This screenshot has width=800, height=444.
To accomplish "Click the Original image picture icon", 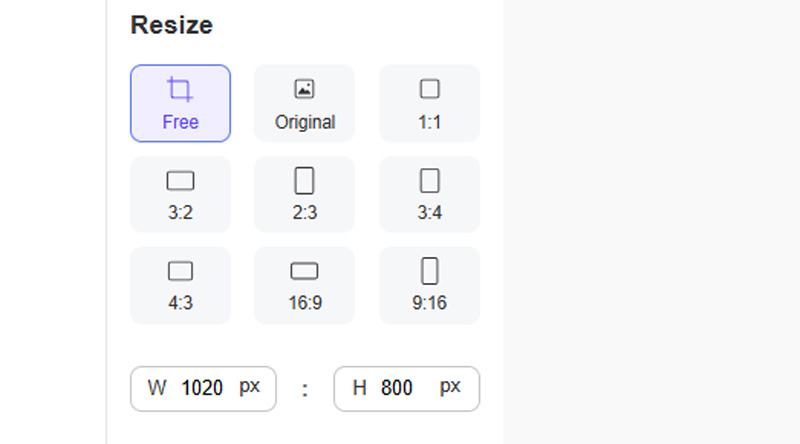I will coord(305,89).
